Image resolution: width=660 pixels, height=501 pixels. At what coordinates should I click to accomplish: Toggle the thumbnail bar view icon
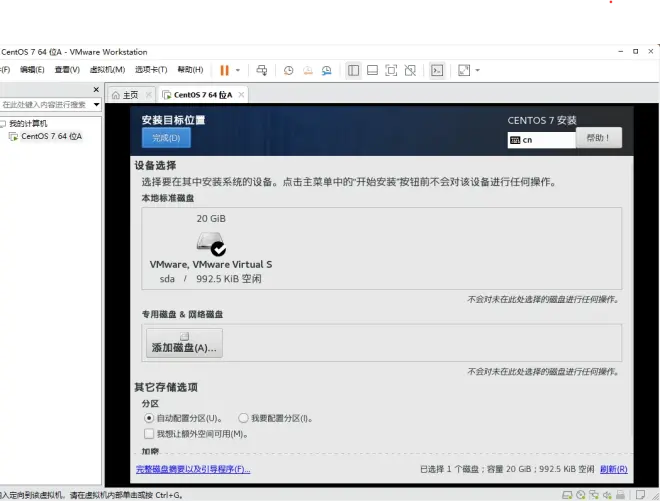click(x=373, y=70)
